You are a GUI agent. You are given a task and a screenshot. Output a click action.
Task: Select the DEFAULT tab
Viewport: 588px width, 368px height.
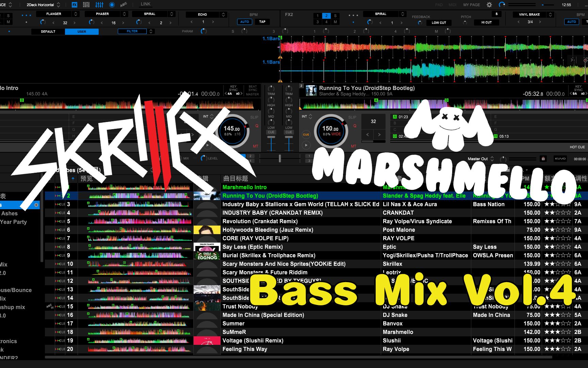(48, 31)
